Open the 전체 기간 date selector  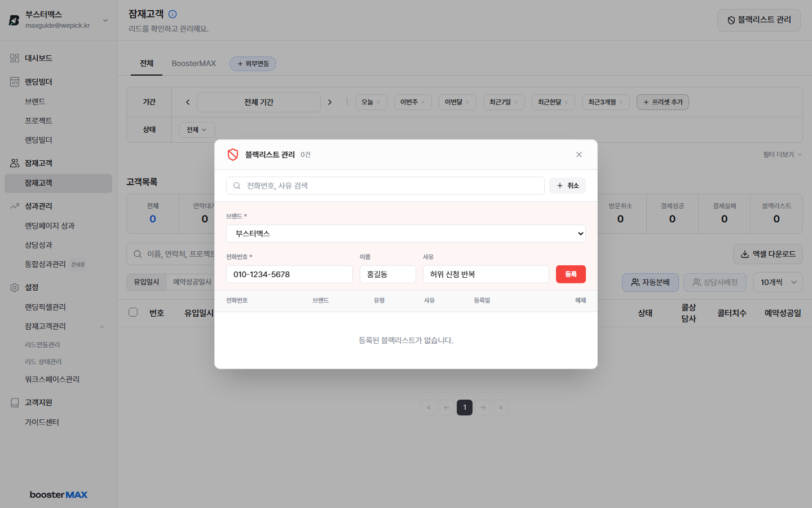259,102
